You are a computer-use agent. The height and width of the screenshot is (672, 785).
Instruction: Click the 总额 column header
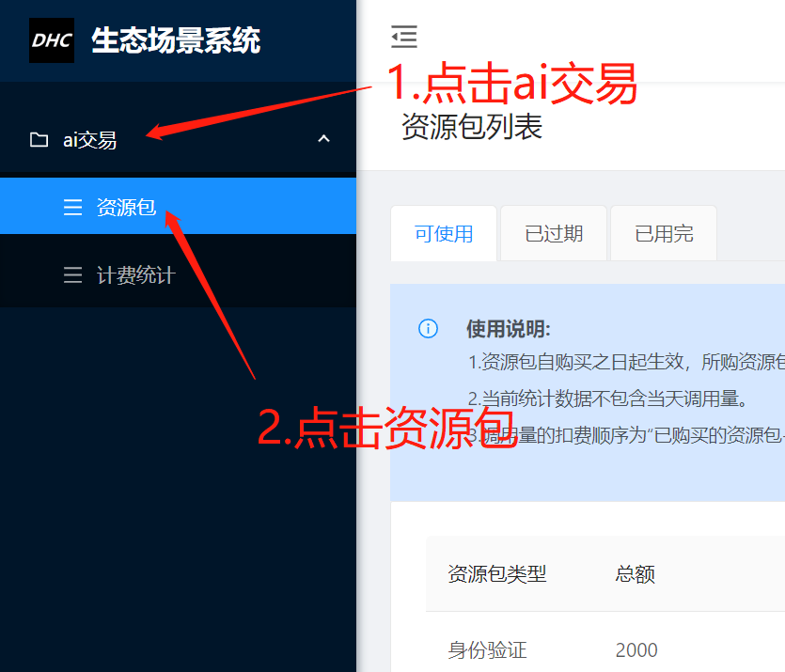point(635,574)
